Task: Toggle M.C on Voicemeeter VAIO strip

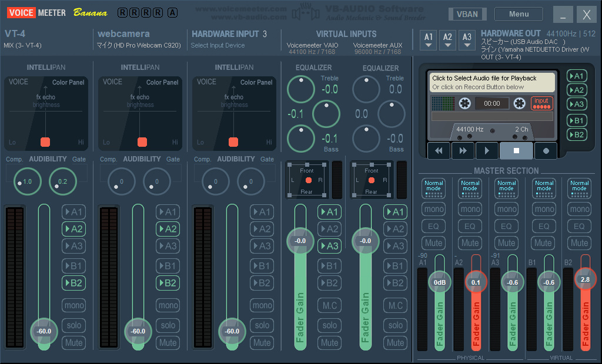Action: 329,305
